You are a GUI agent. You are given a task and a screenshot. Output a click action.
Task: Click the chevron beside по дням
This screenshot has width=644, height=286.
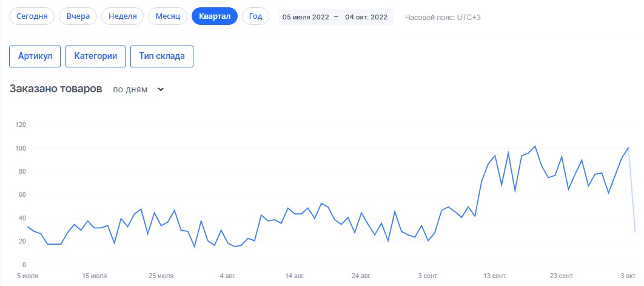point(161,89)
